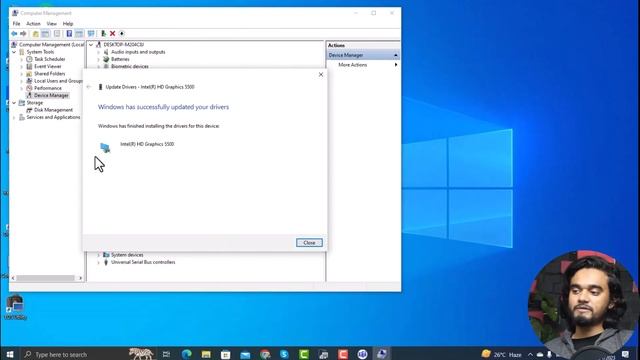Select Shared Folders in the tree
Screen dimensions: 640x360
pyautogui.click(x=49, y=73)
